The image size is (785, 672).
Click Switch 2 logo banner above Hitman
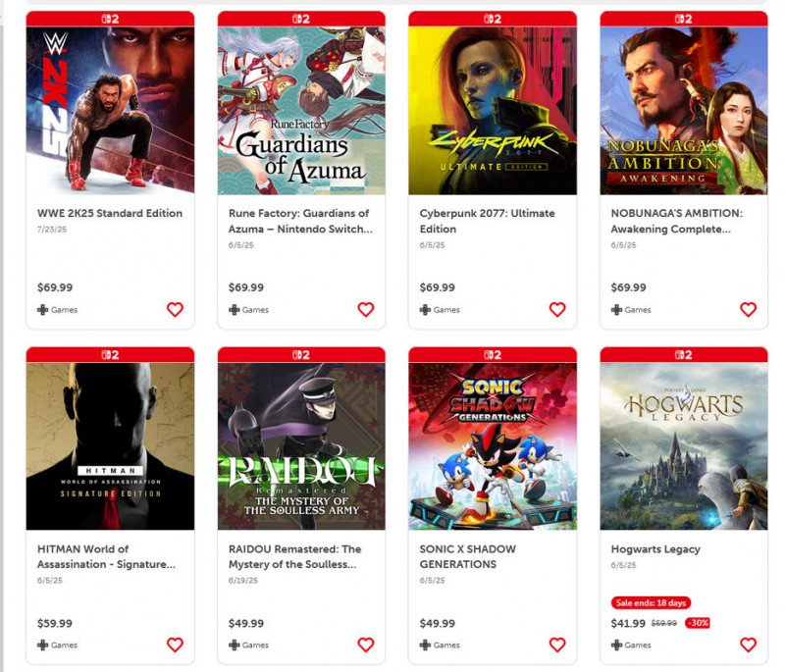(110, 355)
